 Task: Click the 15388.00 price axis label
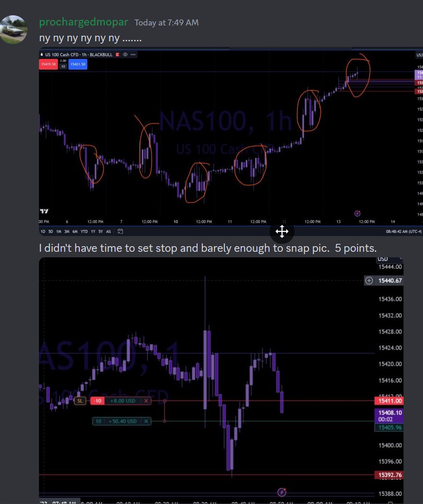(x=390, y=493)
